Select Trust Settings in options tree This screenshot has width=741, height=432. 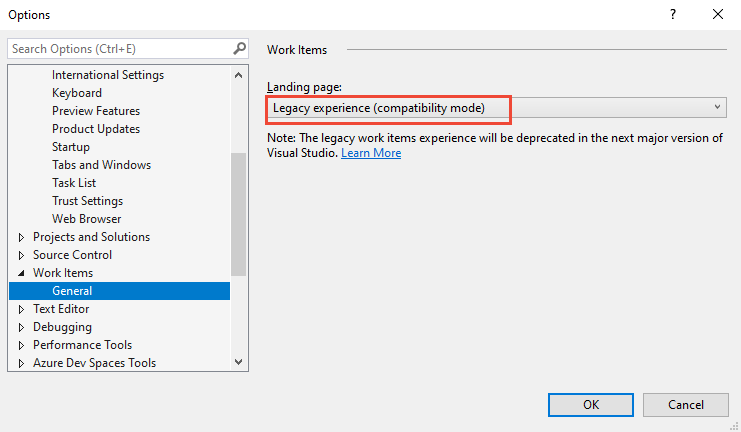coord(87,201)
